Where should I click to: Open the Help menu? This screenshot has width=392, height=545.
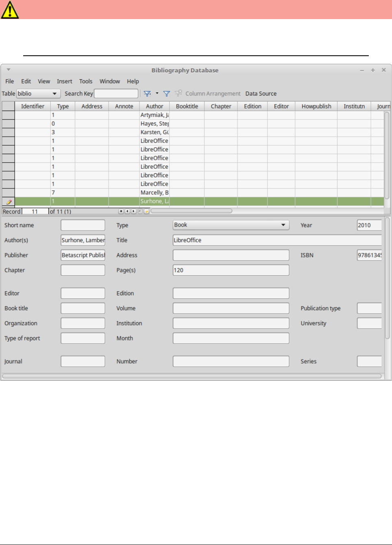[133, 81]
